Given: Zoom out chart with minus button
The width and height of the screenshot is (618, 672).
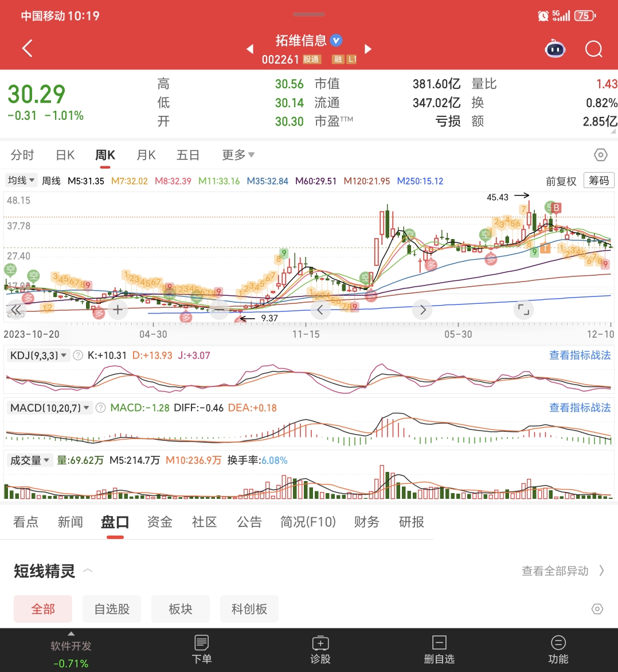Looking at the screenshot, I should pos(220,310).
